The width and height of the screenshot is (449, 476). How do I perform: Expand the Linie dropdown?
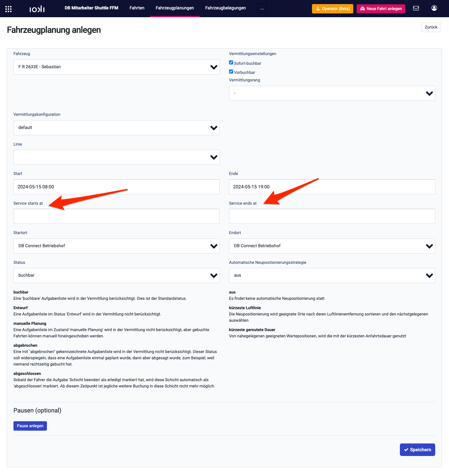116,157
